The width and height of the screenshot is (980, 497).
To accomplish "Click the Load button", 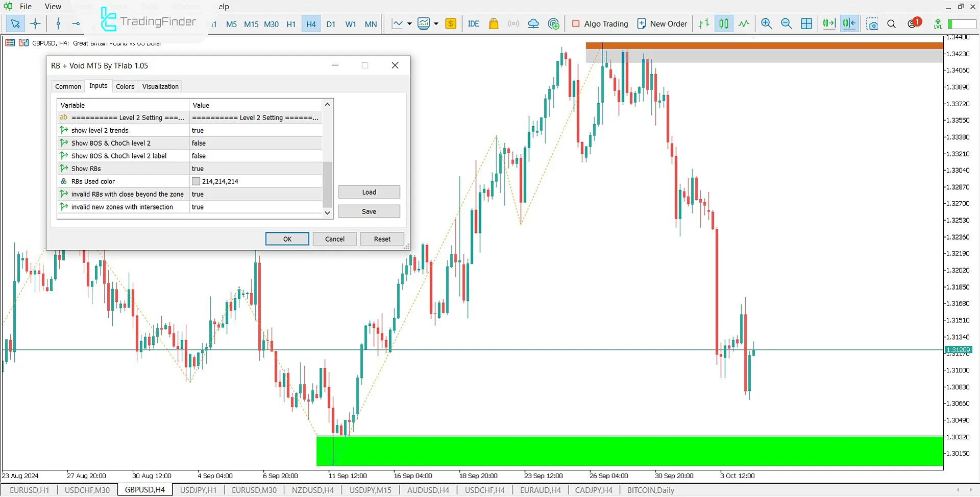I will (369, 192).
